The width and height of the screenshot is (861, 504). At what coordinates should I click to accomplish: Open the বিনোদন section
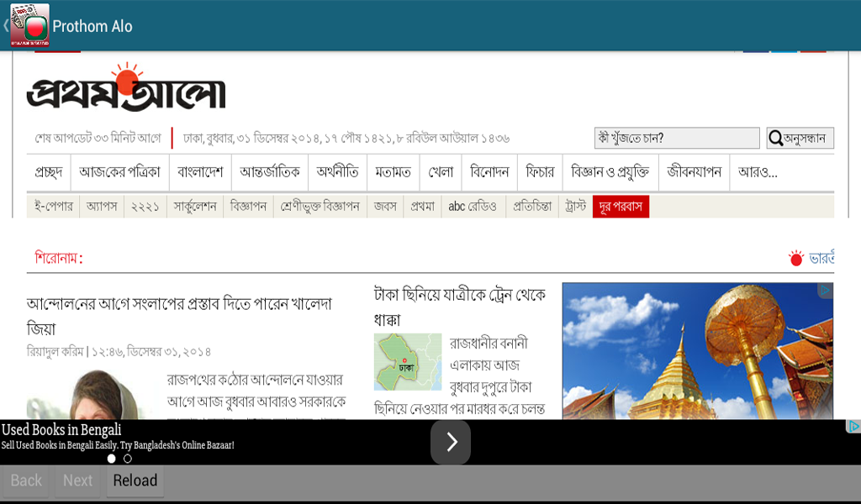[x=490, y=172]
